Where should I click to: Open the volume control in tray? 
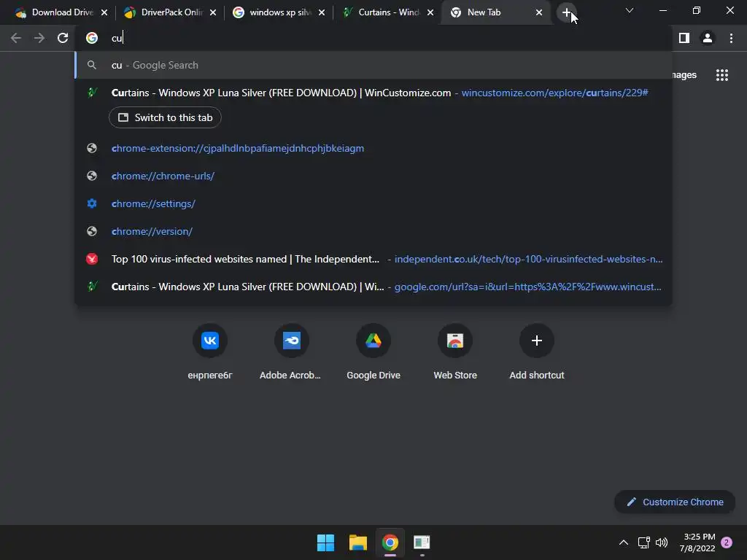661,542
